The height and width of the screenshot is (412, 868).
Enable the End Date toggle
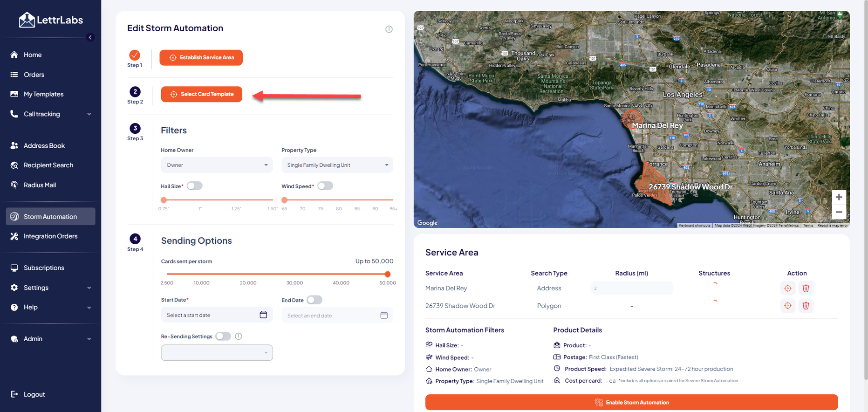(x=314, y=300)
